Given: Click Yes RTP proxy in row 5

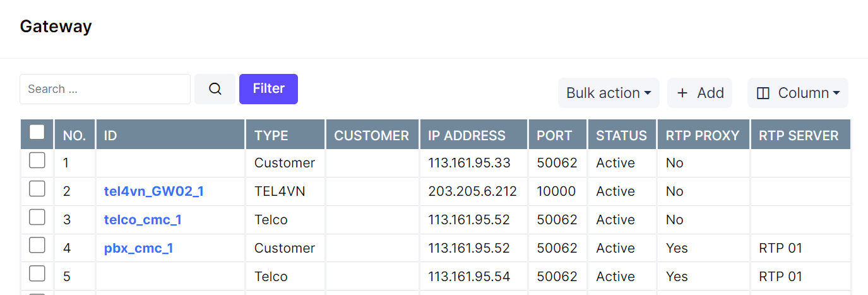Looking at the screenshot, I should 677,277.
